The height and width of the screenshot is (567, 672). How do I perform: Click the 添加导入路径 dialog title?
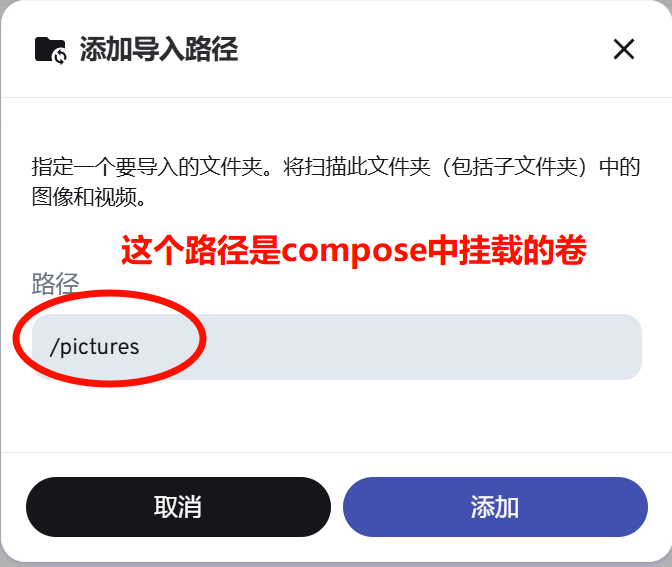pyautogui.click(x=159, y=49)
